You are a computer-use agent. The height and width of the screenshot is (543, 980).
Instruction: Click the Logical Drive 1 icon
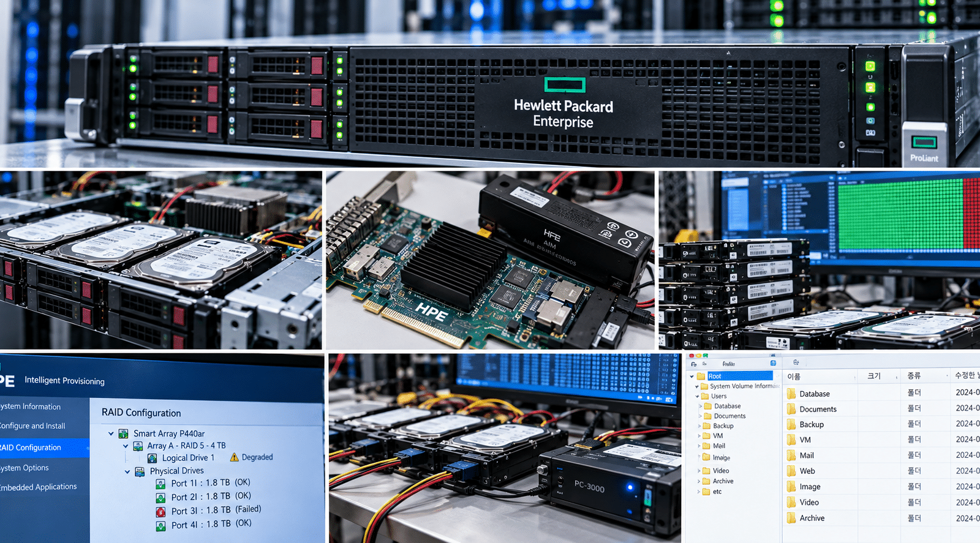pyautogui.click(x=152, y=458)
